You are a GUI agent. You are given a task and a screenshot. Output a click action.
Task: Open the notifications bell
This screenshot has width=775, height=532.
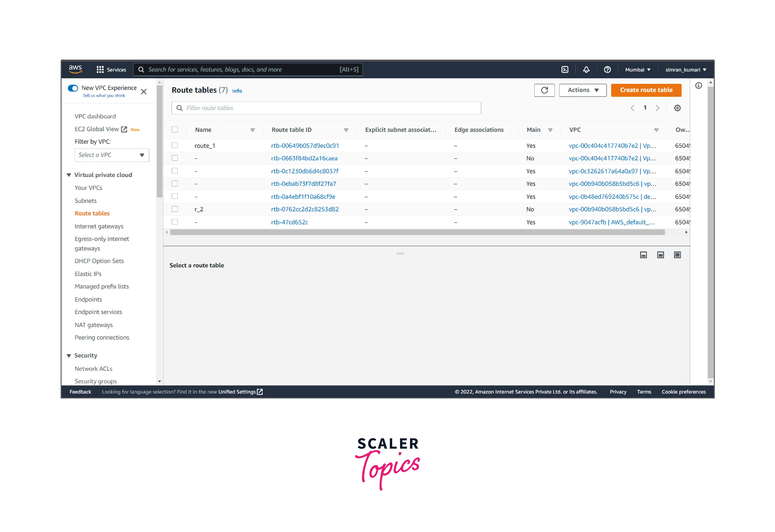586,70
